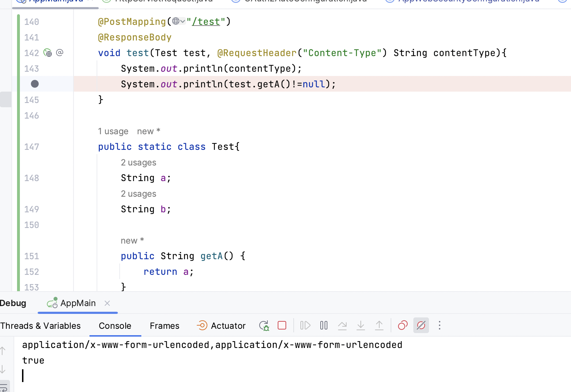Rerun the AppMain debug session
The width and height of the screenshot is (571, 392).
point(264,326)
